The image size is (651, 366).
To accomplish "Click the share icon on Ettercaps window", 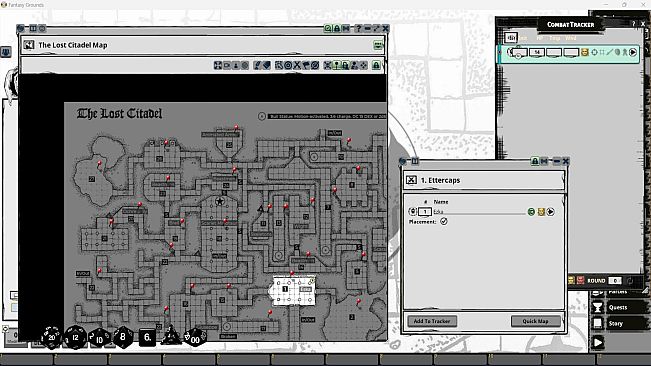I will click(x=544, y=161).
